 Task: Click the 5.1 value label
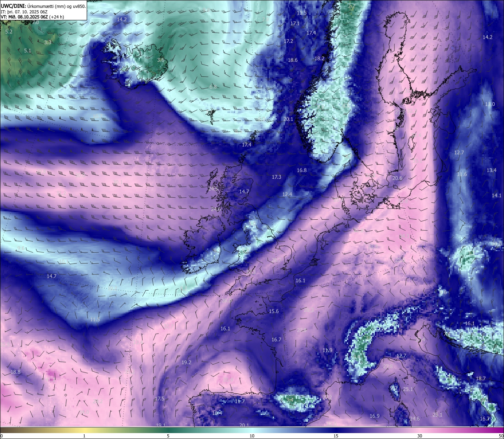[28, 51]
